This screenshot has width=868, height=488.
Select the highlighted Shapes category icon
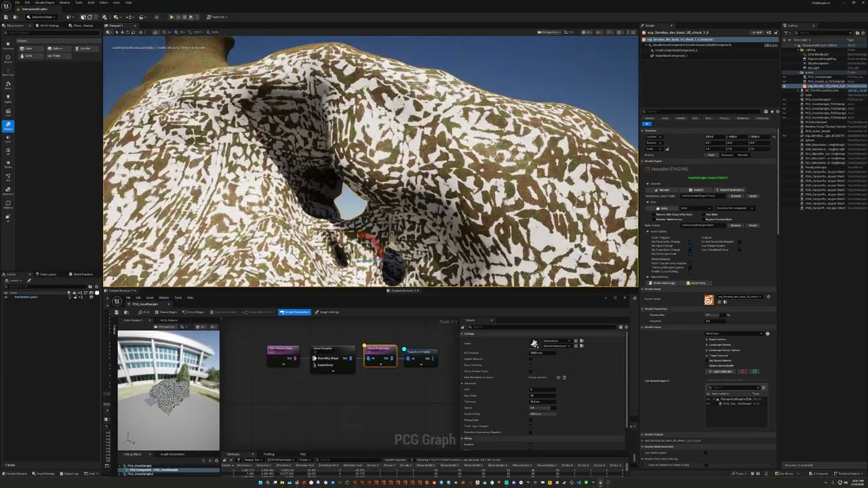pyautogui.click(x=8, y=126)
